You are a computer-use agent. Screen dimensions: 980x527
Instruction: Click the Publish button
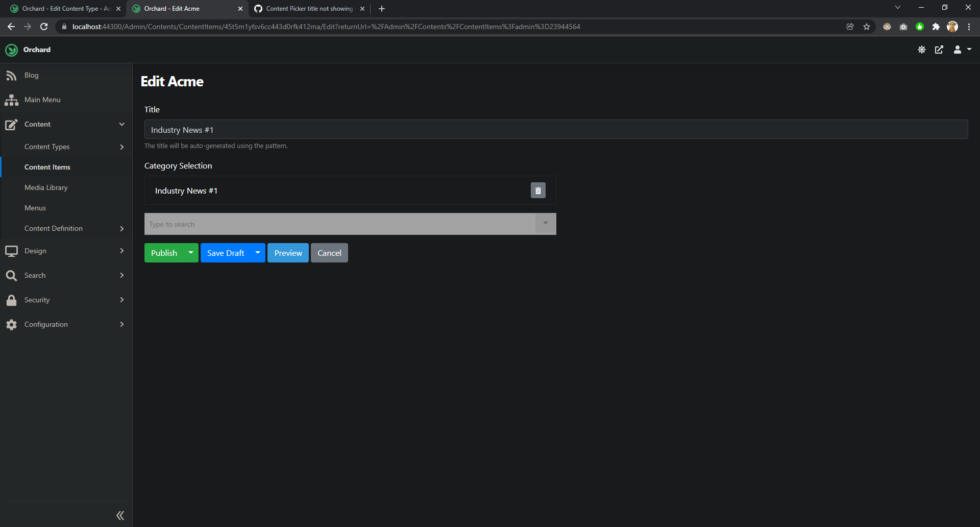click(x=164, y=253)
